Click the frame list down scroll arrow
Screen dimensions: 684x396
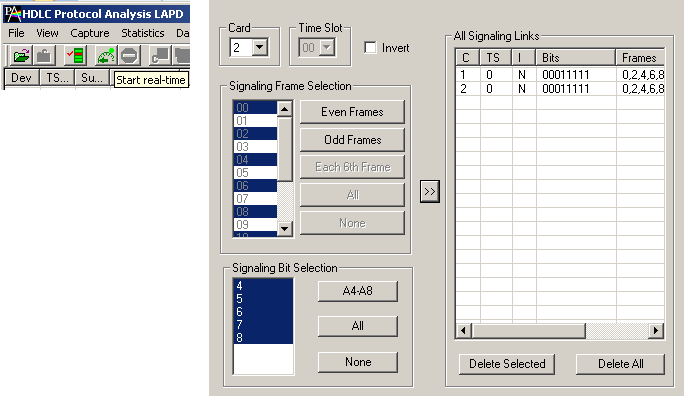click(284, 229)
